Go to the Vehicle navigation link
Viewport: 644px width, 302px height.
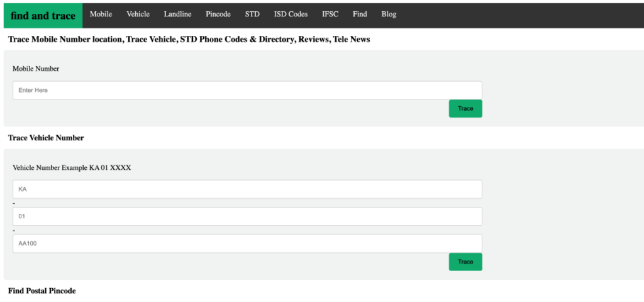click(138, 14)
